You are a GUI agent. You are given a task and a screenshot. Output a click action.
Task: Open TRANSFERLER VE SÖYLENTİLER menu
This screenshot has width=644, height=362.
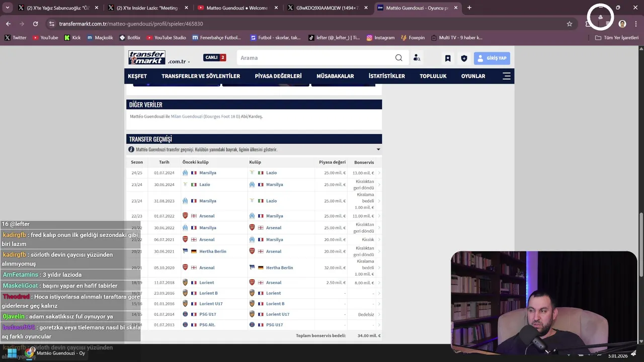201,76
